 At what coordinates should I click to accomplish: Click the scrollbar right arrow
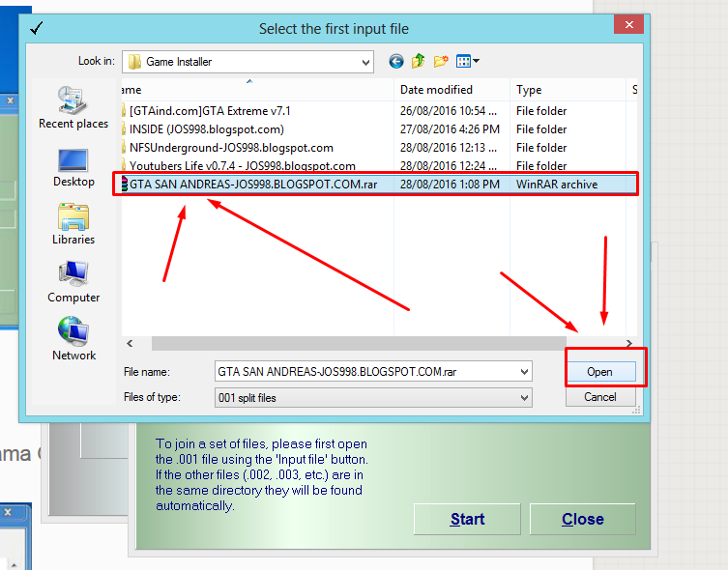pos(629,344)
